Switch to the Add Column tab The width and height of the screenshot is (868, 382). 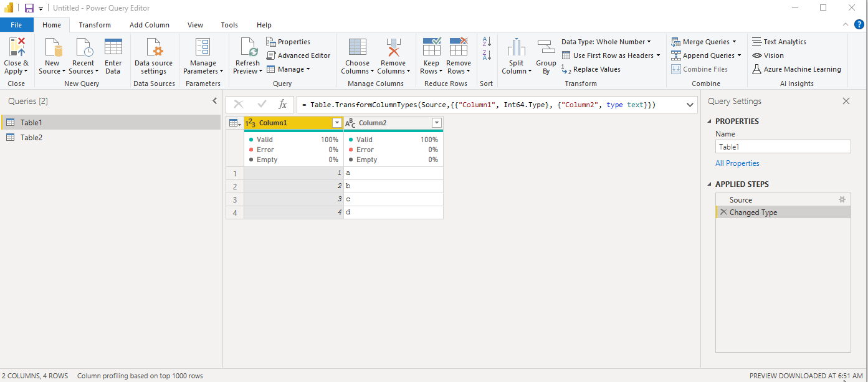[x=150, y=25]
